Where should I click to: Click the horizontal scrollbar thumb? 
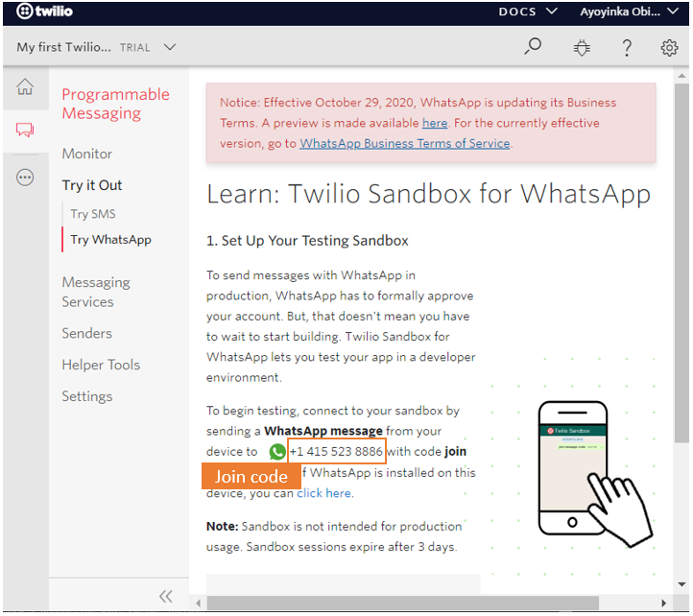[x=402, y=604]
